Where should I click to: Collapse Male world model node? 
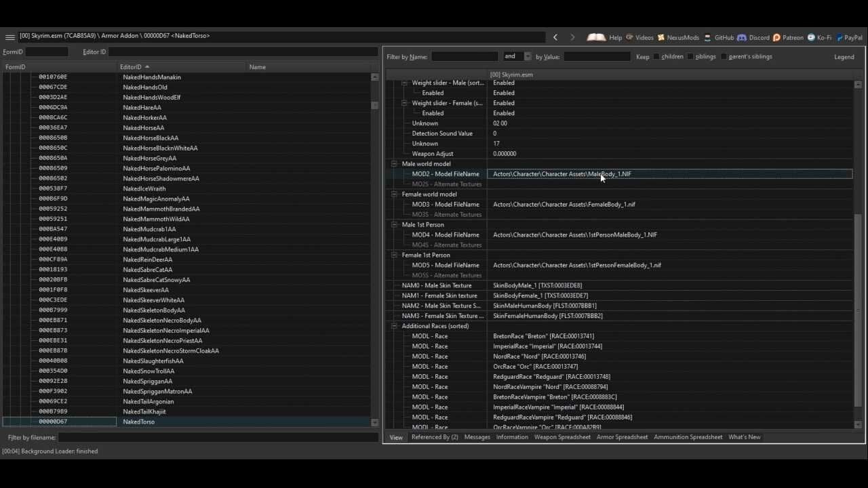pyautogui.click(x=394, y=164)
